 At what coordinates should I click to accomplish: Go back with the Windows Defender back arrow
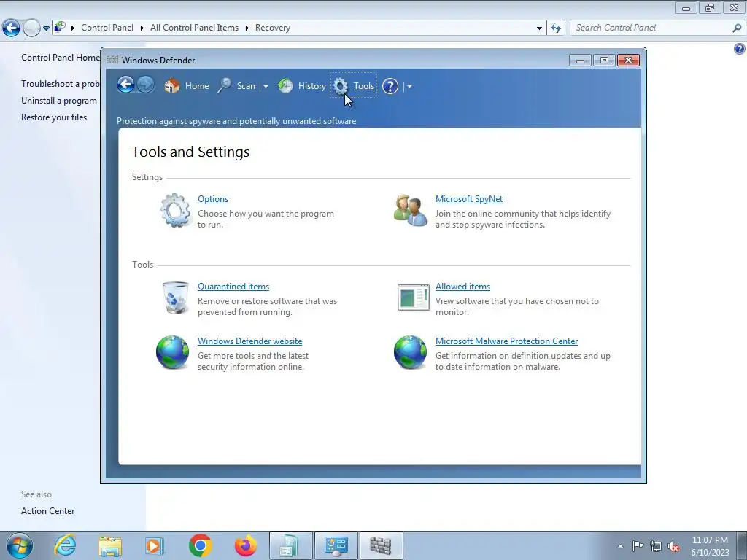pos(125,85)
